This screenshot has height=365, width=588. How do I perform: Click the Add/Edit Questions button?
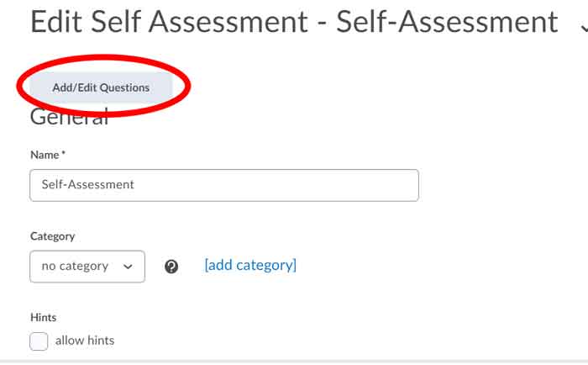[101, 87]
